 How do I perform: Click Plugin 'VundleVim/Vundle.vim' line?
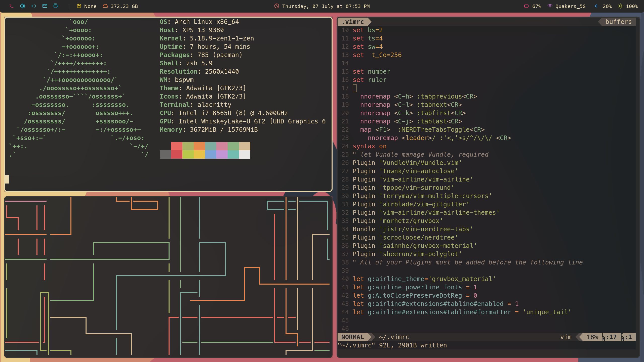click(x=407, y=163)
